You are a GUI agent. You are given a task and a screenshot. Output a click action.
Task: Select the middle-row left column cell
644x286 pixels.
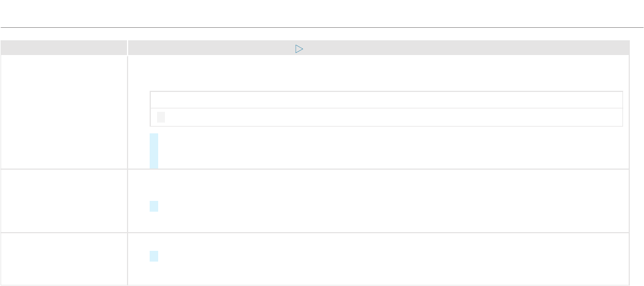(63, 200)
